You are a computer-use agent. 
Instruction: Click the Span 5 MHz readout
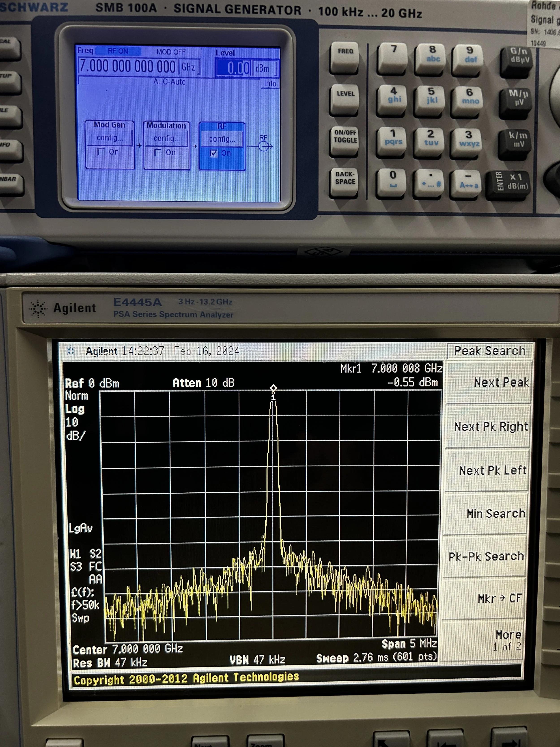click(409, 644)
